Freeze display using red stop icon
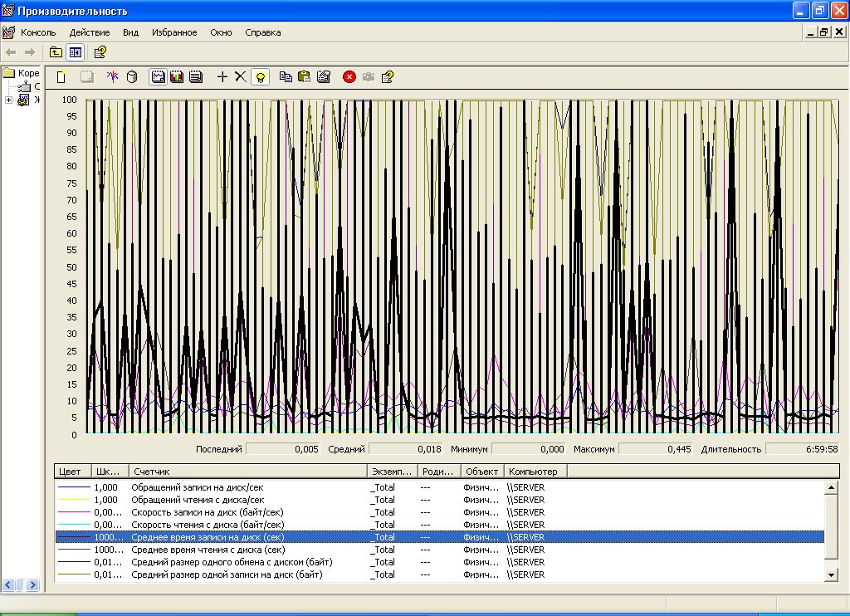This screenshot has width=850, height=616. click(x=349, y=77)
